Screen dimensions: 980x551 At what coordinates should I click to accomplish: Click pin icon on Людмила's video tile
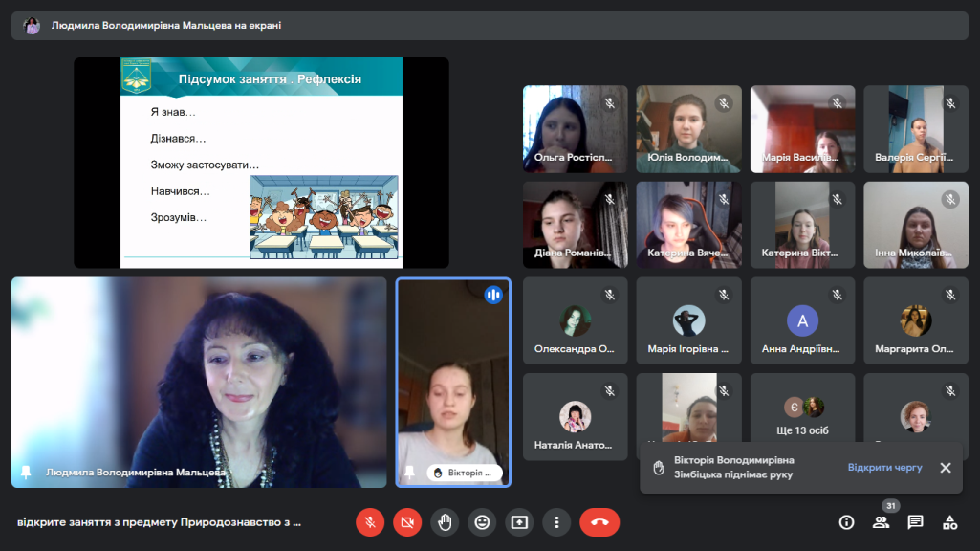pos(26,473)
